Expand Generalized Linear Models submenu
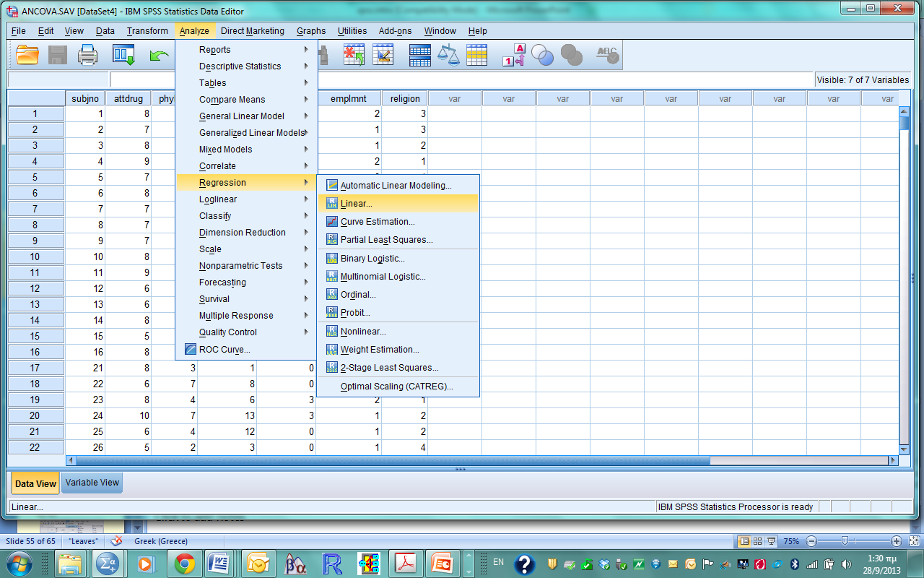This screenshot has height=578, width=924. [x=246, y=133]
